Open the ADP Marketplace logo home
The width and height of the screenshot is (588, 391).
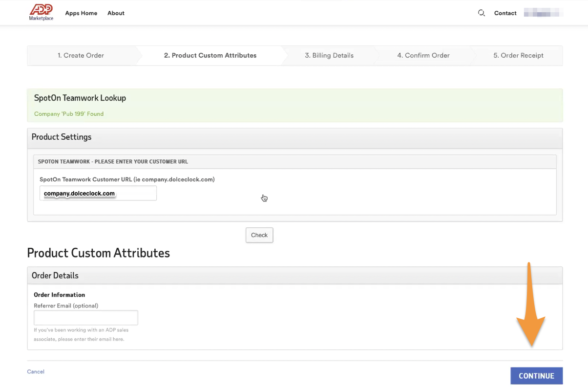pyautogui.click(x=41, y=13)
